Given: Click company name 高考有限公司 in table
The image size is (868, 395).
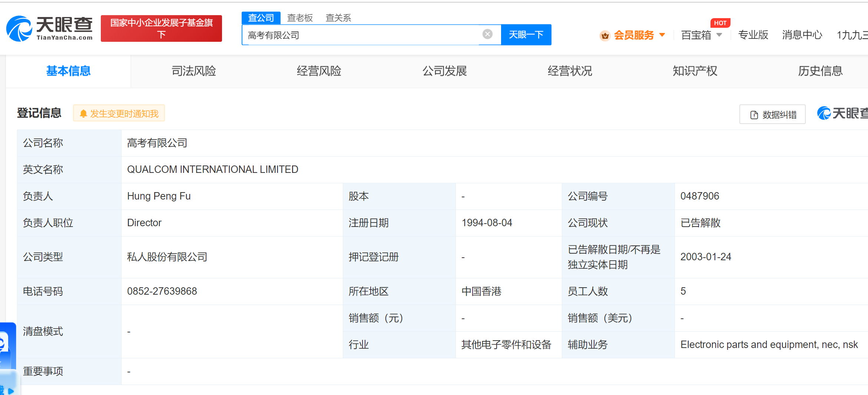Looking at the screenshot, I should (157, 143).
